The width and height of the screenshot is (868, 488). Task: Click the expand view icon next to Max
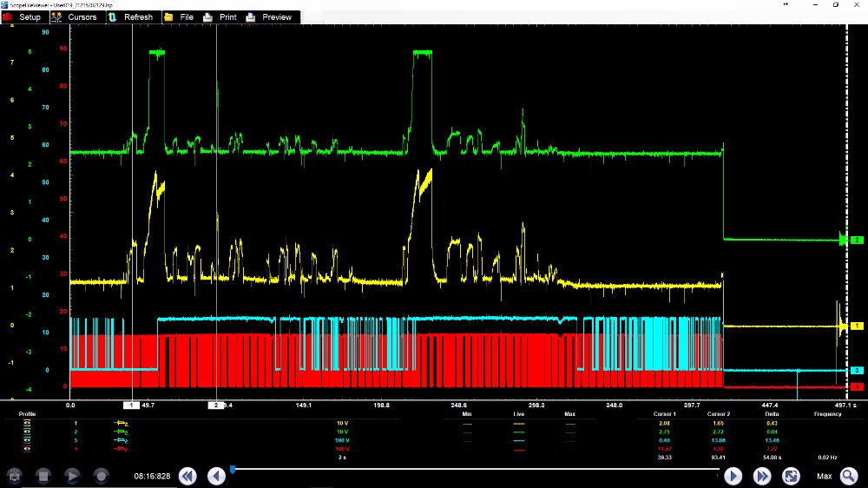(791, 476)
